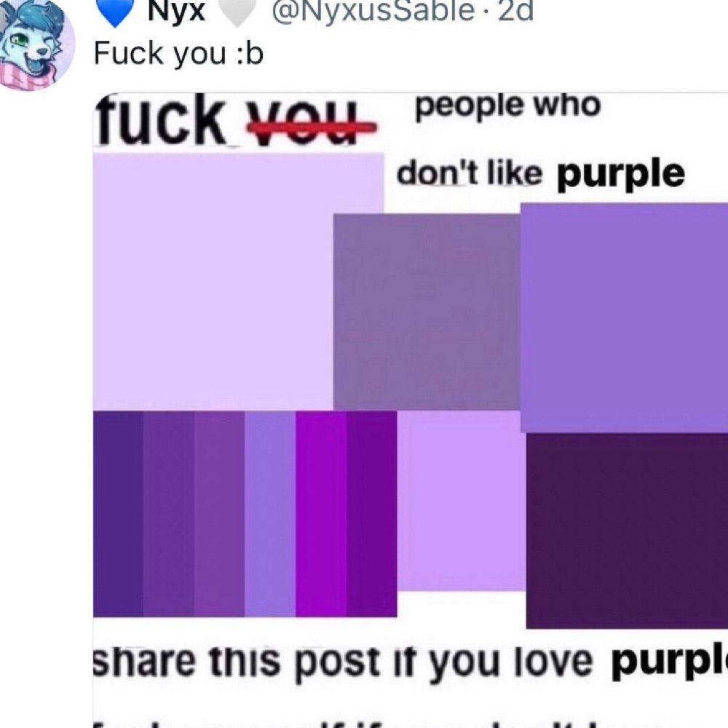Click the 'people who' text in the image
The width and height of the screenshot is (728, 728).
pyautogui.click(x=508, y=107)
